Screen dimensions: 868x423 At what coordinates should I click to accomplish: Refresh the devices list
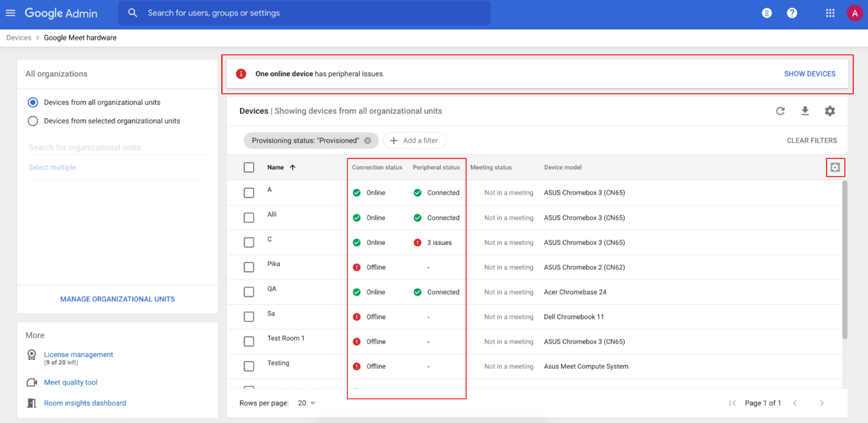pos(780,111)
